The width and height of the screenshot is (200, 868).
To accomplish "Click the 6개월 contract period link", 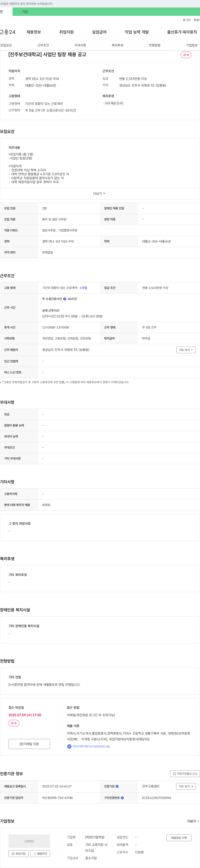I will [83, 288].
